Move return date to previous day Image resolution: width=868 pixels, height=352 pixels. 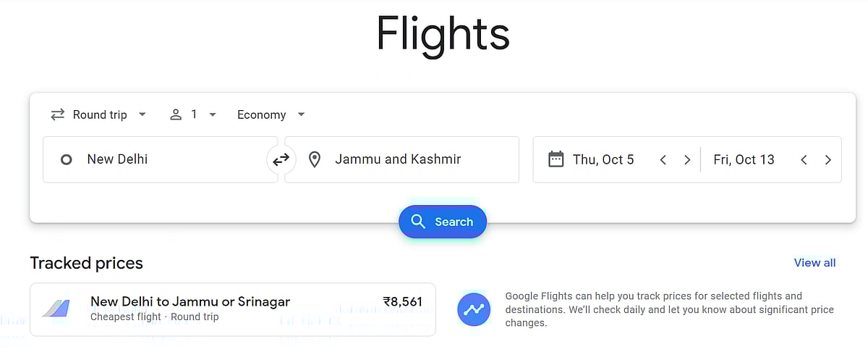coord(804,160)
